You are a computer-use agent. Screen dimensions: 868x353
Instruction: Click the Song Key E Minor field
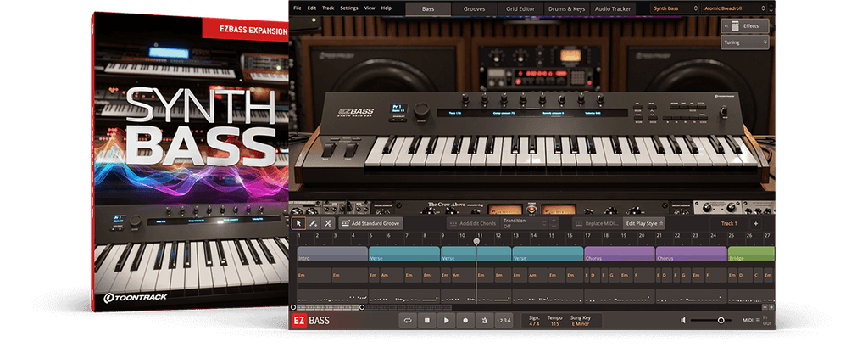[x=580, y=320]
